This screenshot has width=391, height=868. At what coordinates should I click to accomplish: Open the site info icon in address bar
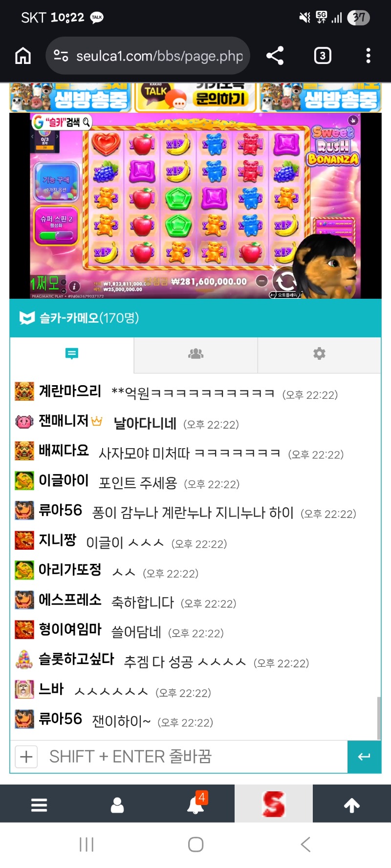pos(61,56)
